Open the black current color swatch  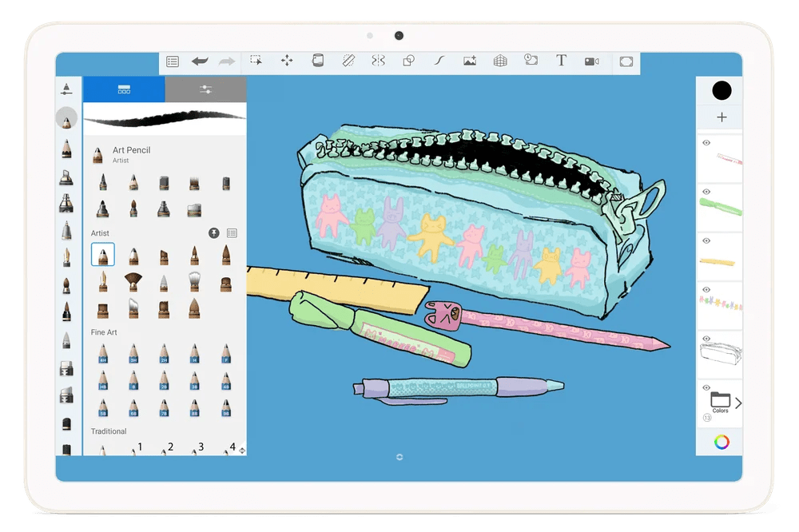(x=721, y=90)
